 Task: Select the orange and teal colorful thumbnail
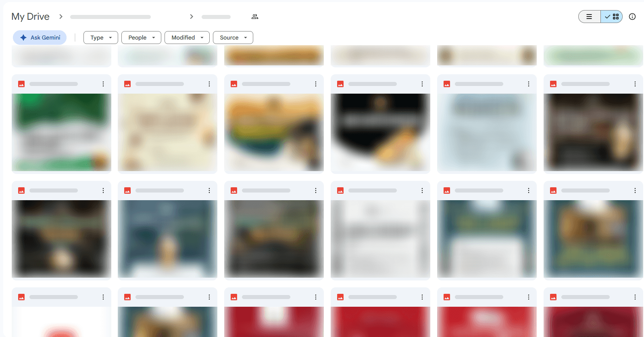tap(274, 132)
